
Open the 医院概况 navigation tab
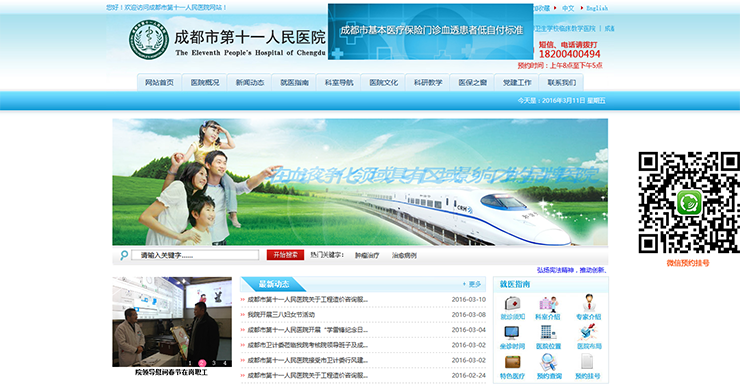point(205,82)
